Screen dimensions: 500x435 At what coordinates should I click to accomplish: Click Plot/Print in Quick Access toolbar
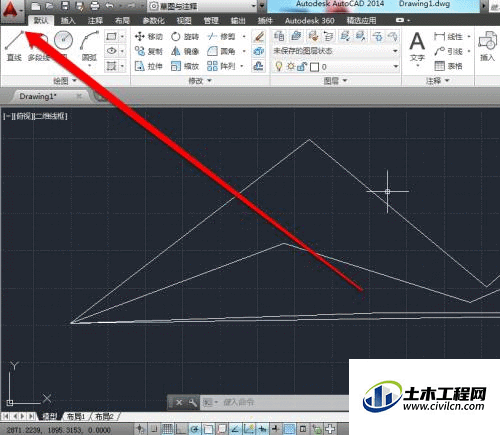pos(95,6)
